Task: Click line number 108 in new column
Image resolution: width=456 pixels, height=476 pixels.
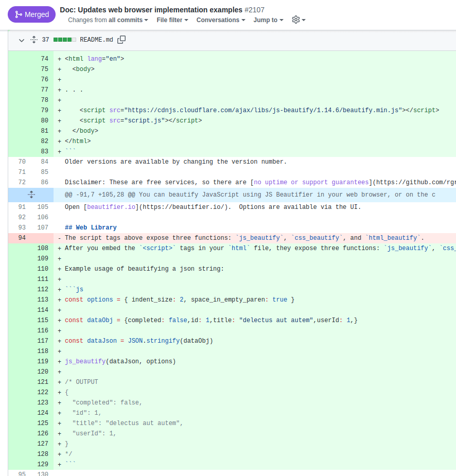Action: (43, 248)
